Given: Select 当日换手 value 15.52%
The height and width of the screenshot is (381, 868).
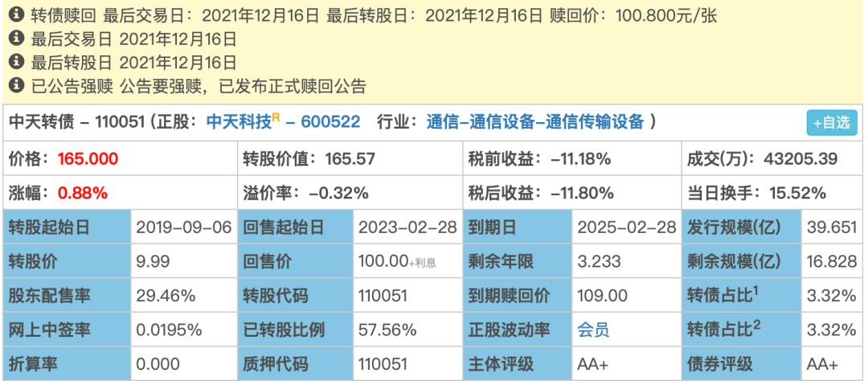Looking at the screenshot, I should [x=798, y=193].
